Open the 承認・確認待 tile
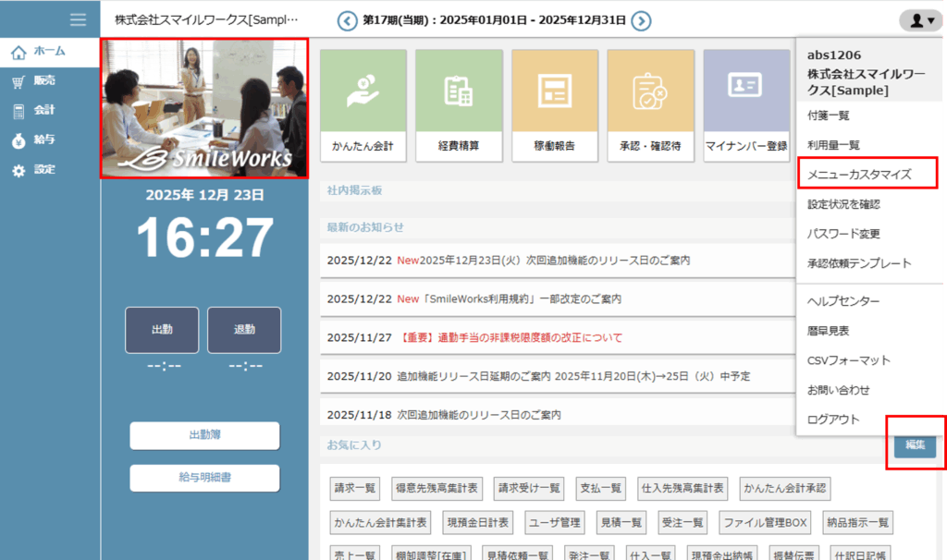947x560 pixels. (x=650, y=104)
